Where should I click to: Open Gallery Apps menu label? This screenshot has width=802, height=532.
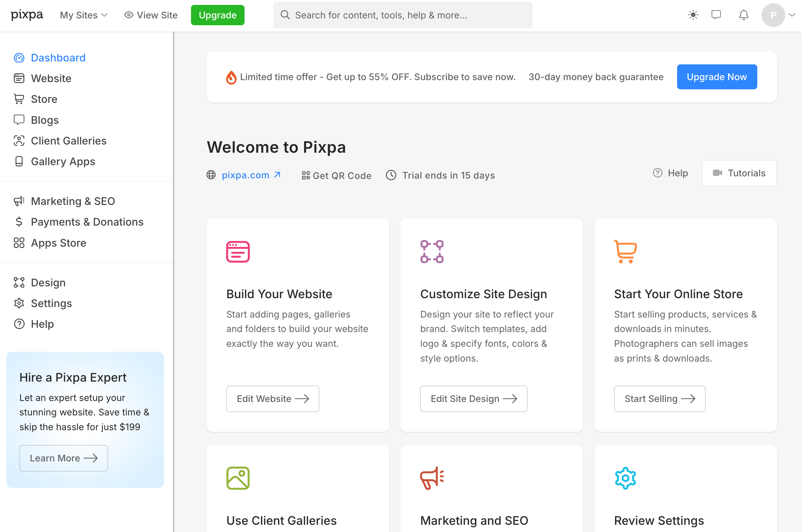[x=63, y=161]
